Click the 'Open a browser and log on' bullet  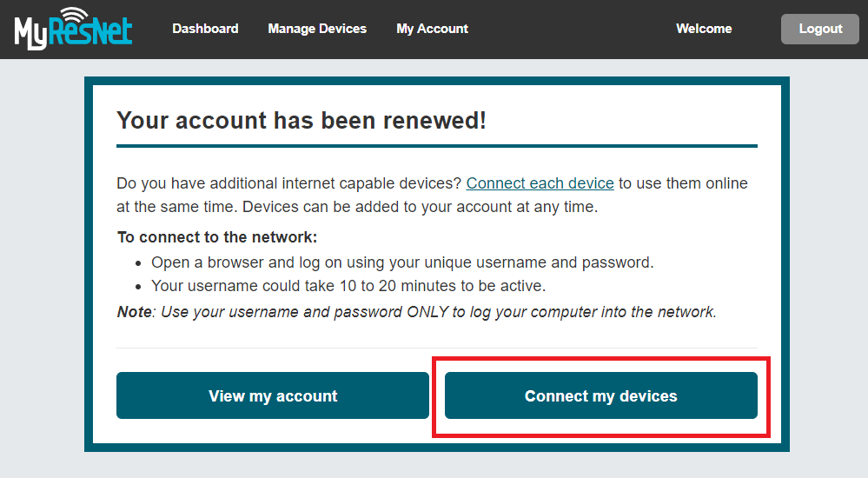point(402,262)
